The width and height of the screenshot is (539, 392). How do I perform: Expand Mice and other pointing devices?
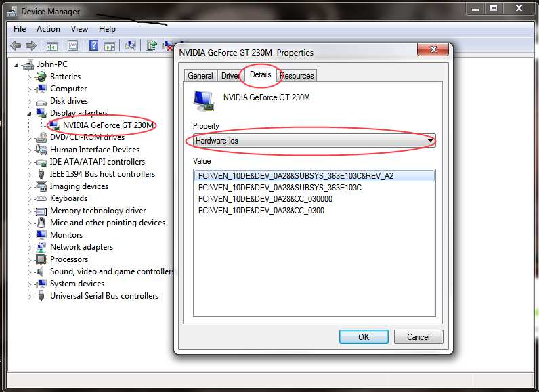(x=29, y=223)
